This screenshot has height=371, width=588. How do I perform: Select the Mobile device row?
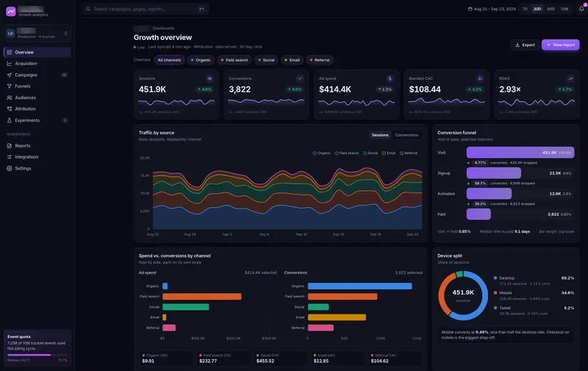534,295
